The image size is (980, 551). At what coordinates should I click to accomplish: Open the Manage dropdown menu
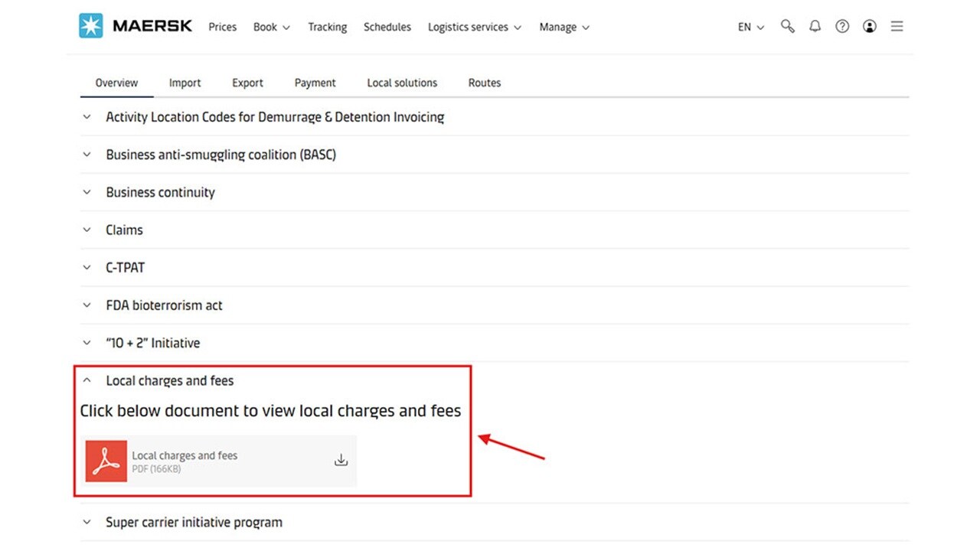click(x=564, y=27)
